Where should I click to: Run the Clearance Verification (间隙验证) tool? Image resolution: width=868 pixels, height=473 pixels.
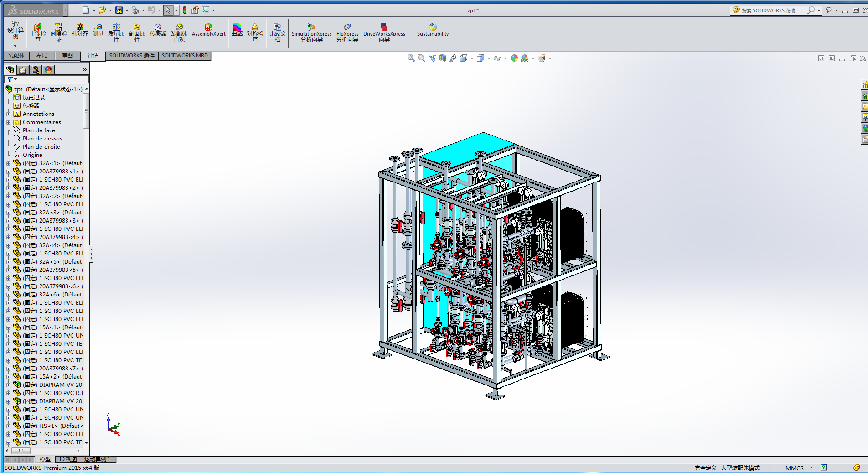click(59, 33)
